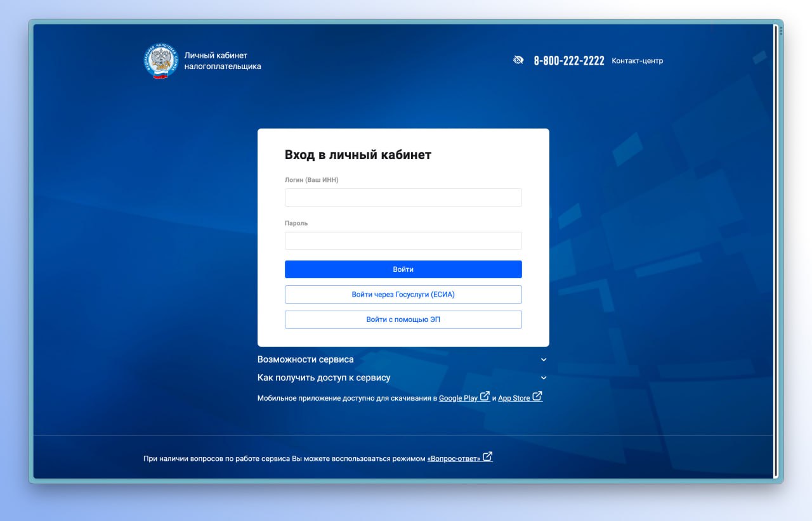
Task: Select Войти с помощью ЭП
Action: pyautogui.click(x=403, y=320)
